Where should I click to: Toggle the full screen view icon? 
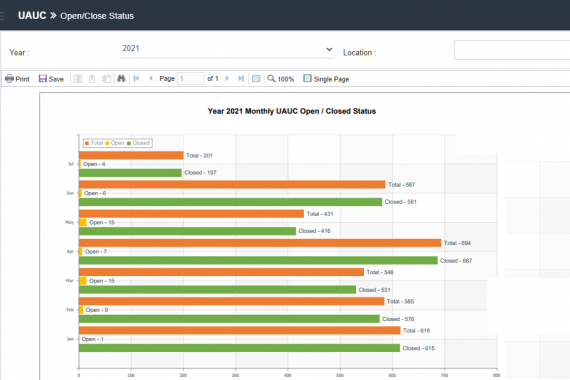256,79
